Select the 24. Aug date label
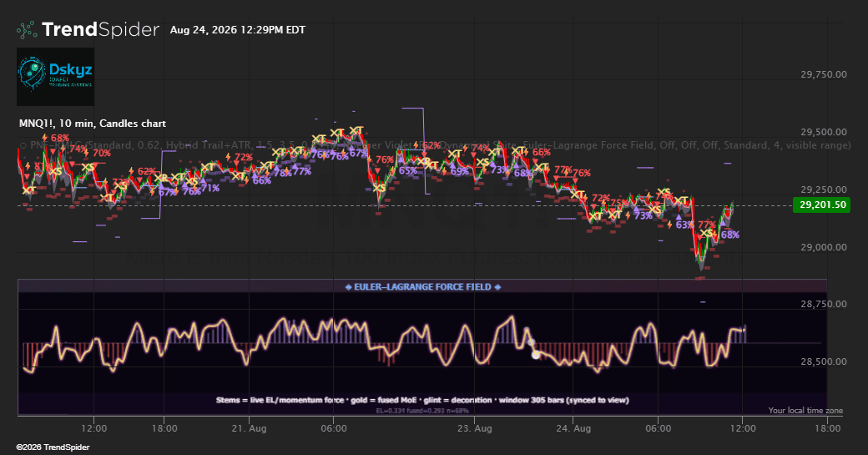Viewport: 868px width, 455px height. (573, 428)
